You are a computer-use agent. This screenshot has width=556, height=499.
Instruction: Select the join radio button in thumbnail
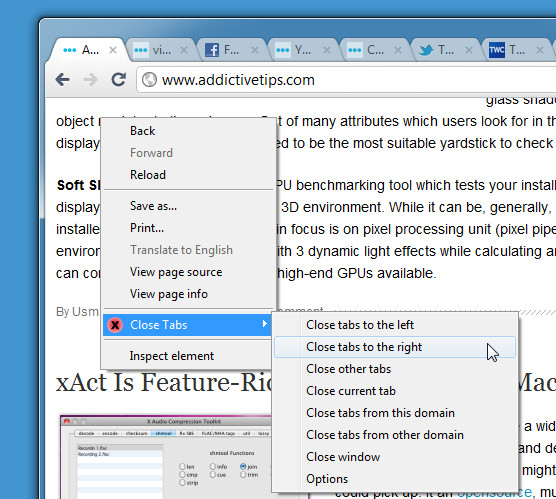(x=243, y=466)
